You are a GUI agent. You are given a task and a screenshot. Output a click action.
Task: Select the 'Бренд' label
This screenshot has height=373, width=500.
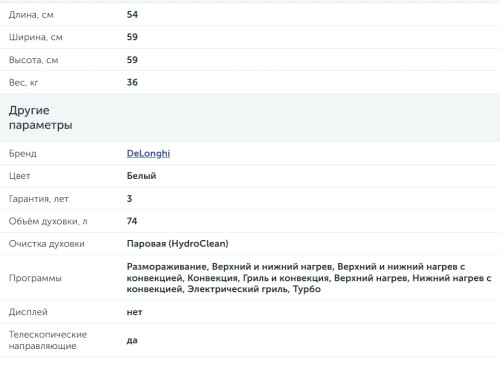pos(23,154)
